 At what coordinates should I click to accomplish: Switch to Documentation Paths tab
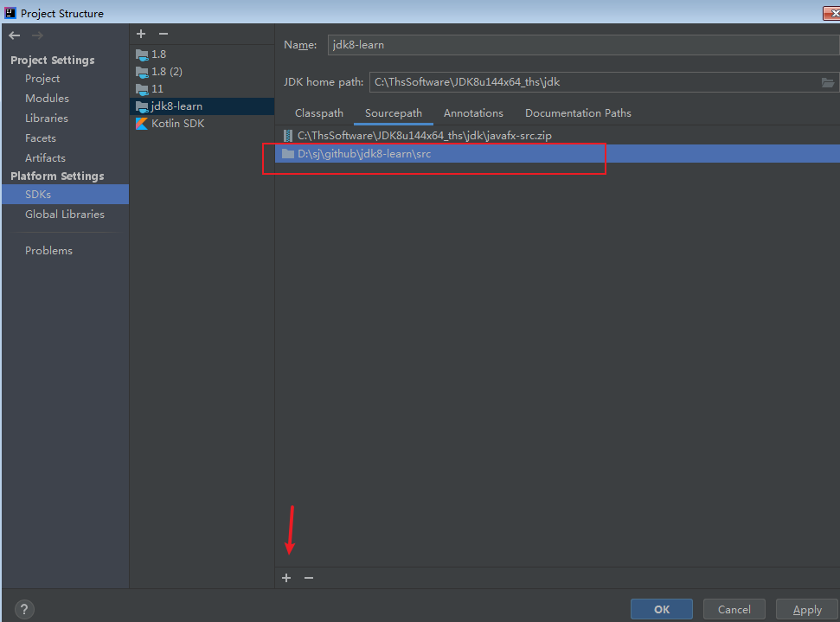click(x=578, y=113)
